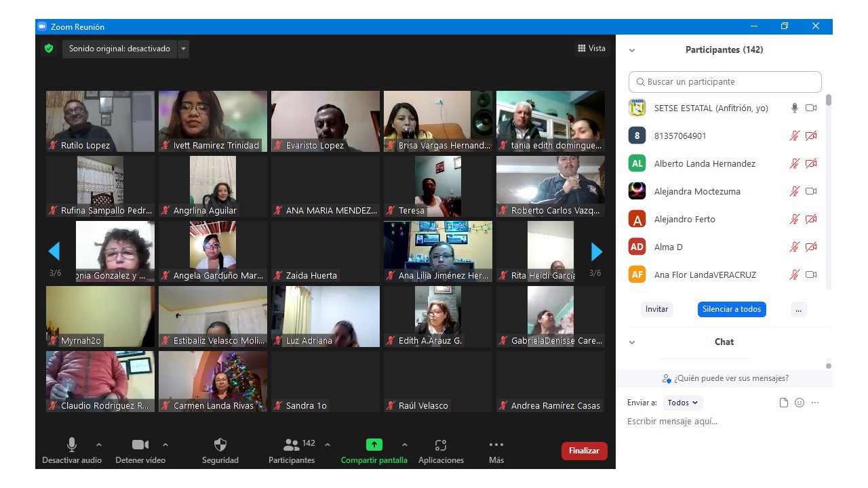Select Alejandro Ferto in participants list
The image size is (868, 488).
[x=725, y=219]
